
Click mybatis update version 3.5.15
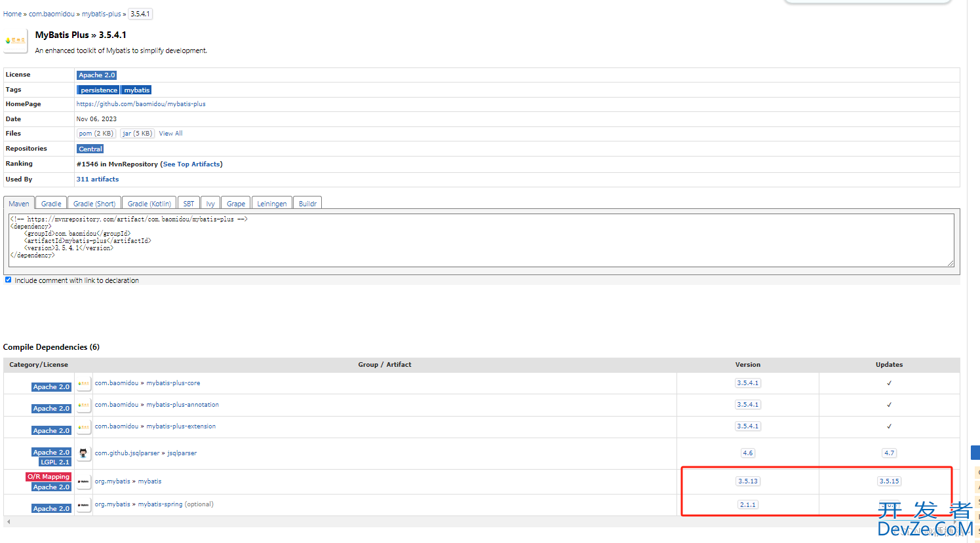pos(890,481)
